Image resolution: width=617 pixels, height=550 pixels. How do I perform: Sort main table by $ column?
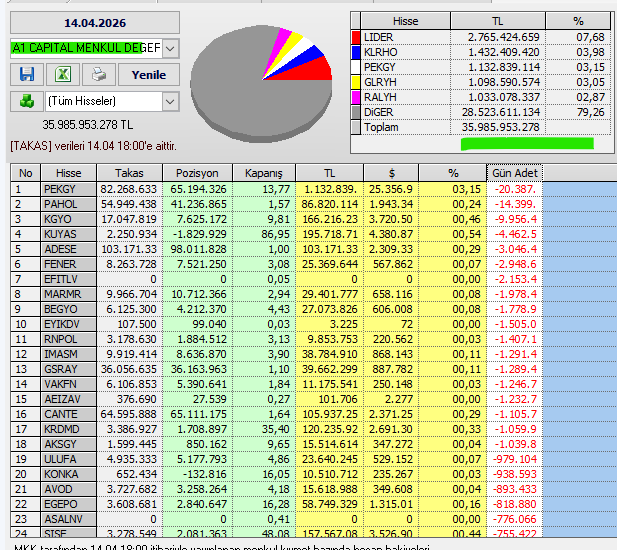click(x=392, y=173)
